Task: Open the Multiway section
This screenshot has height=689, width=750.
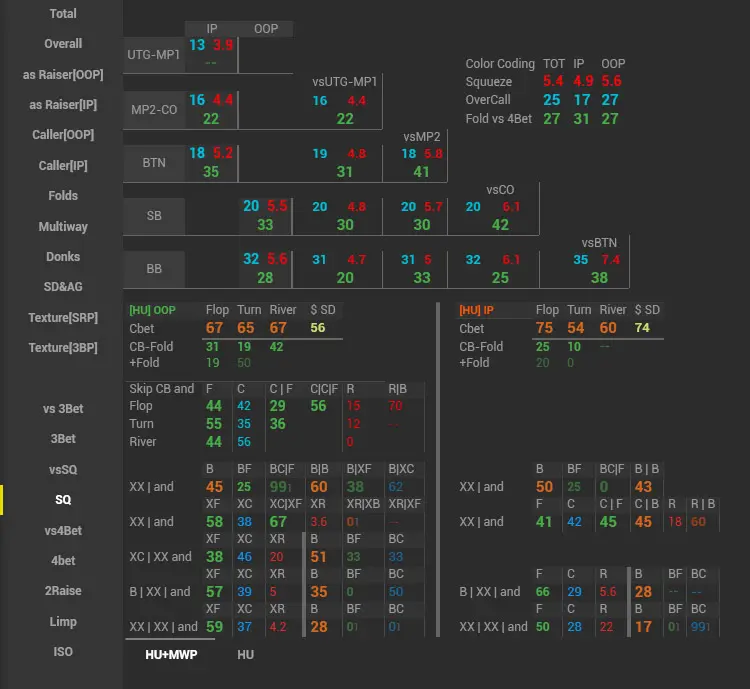Action: 63,227
